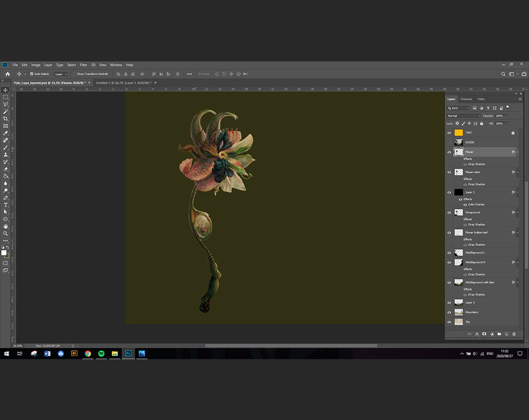Collapse effects on the Flower stem layer
Screen dimensions: 529x420
click(518, 172)
